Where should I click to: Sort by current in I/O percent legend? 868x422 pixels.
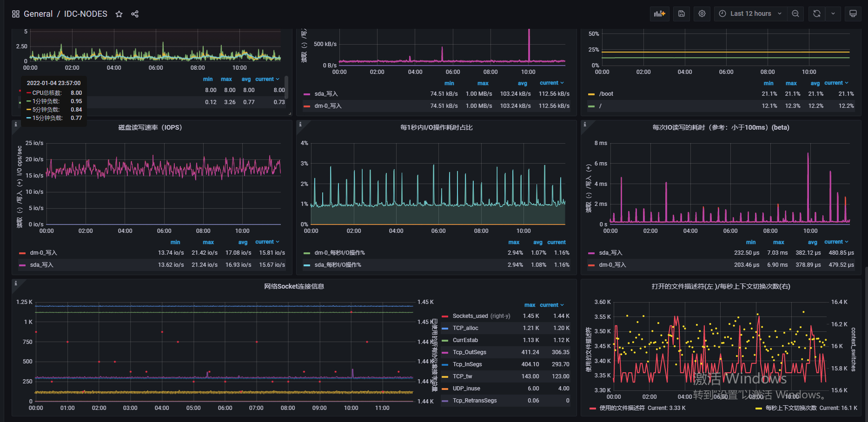coord(557,242)
